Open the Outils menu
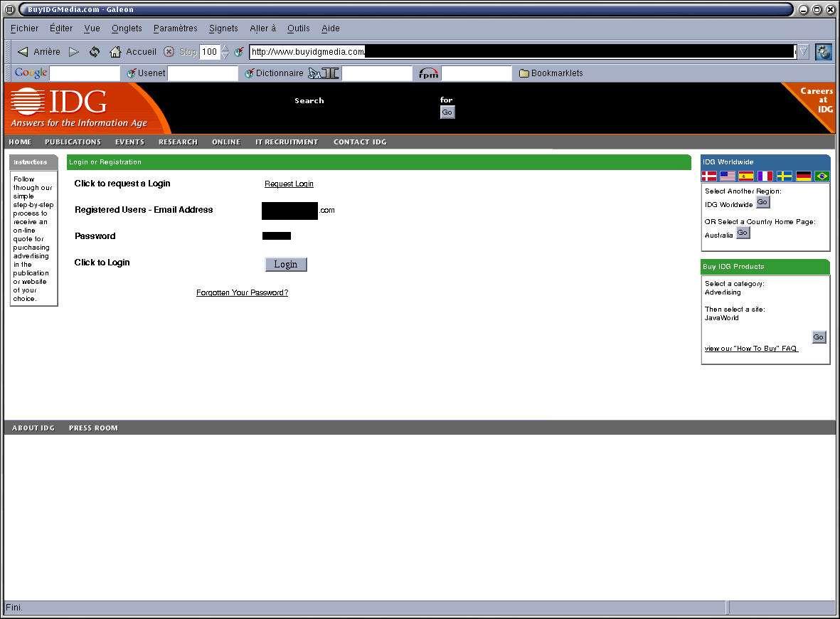The height and width of the screenshot is (619, 840). click(x=299, y=28)
